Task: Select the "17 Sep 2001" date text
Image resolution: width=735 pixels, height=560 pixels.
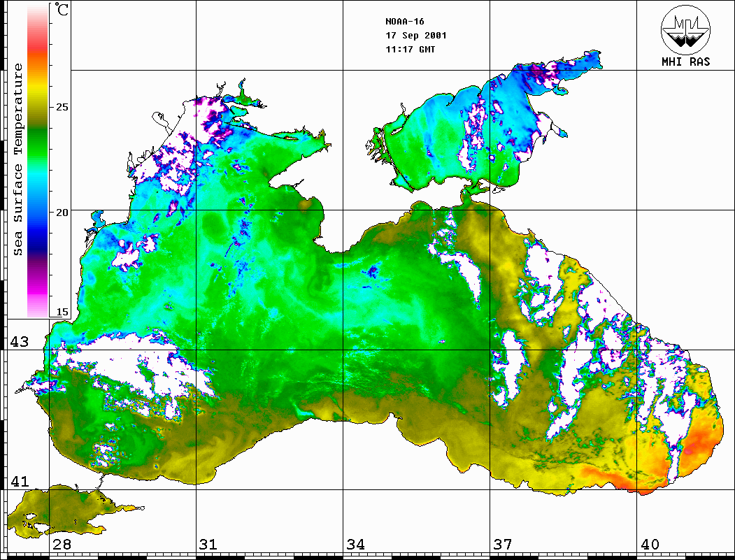Action: tap(416, 36)
